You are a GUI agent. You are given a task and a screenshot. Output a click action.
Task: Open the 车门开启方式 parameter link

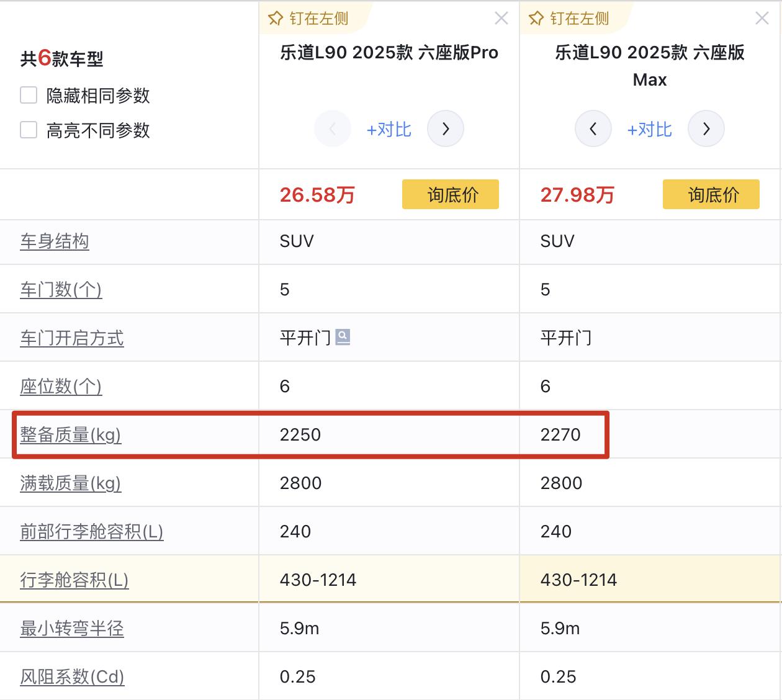coord(72,338)
